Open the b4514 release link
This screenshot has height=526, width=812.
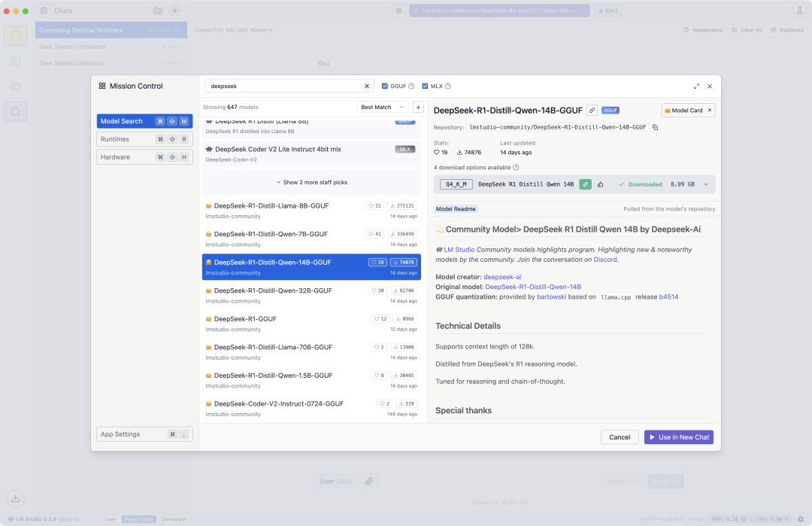[x=668, y=297]
